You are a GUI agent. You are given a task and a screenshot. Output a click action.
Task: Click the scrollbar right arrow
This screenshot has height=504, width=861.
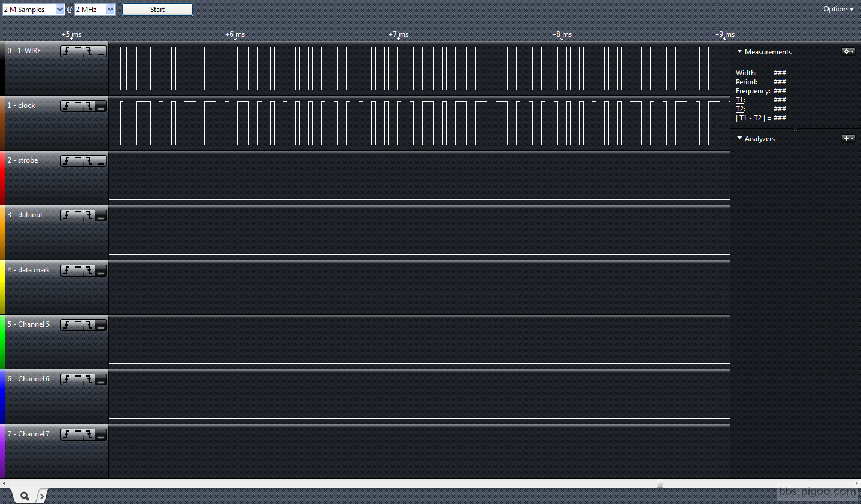pos(857,483)
